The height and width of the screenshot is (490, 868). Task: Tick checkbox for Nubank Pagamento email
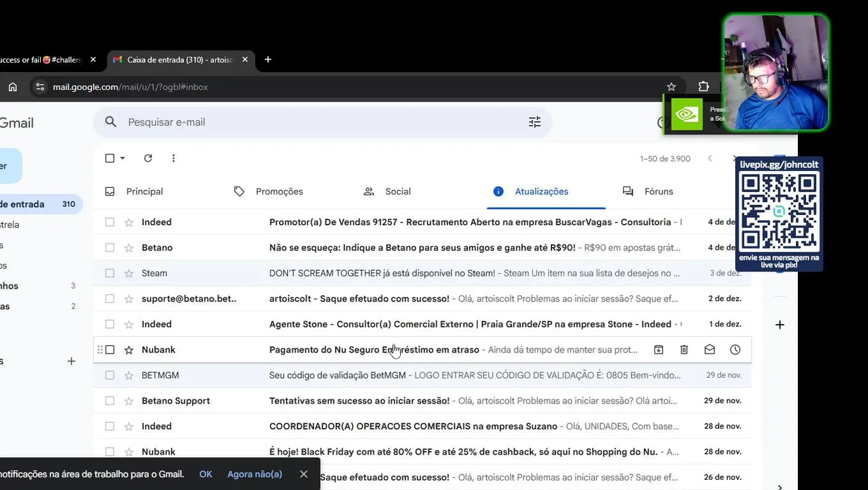(x=110, y=350)
